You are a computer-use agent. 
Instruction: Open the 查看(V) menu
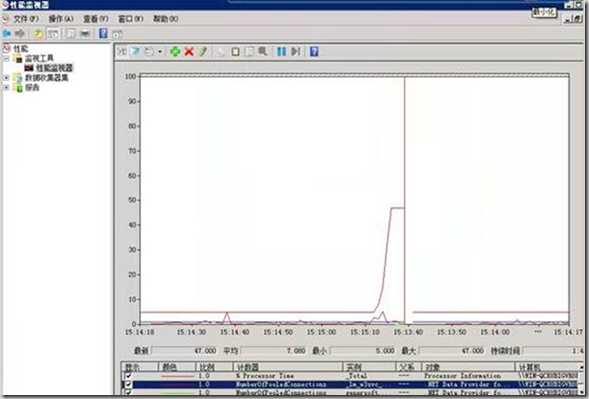pos(95,19)
